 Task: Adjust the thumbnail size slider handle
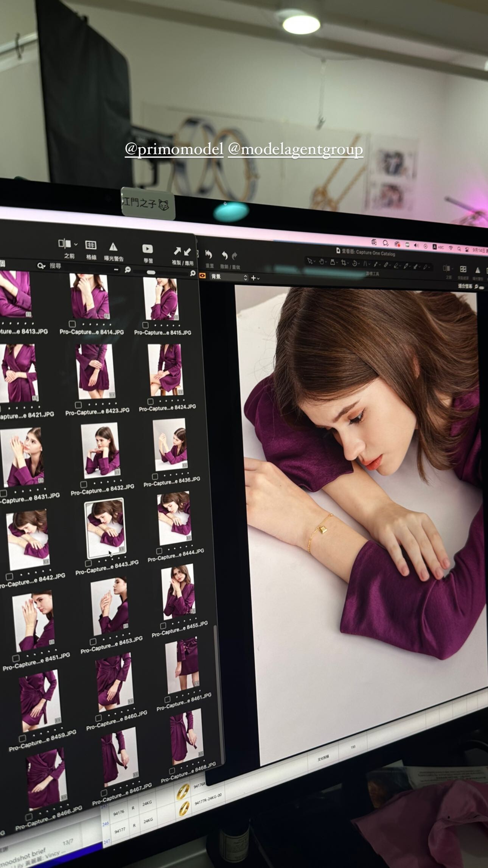151,272
